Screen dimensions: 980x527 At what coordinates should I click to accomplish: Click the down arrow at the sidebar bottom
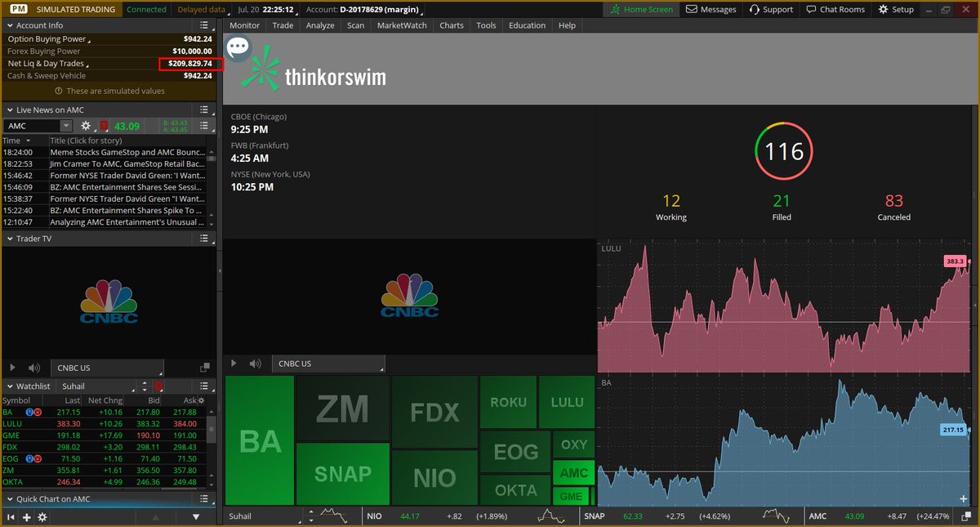point(196,517)
